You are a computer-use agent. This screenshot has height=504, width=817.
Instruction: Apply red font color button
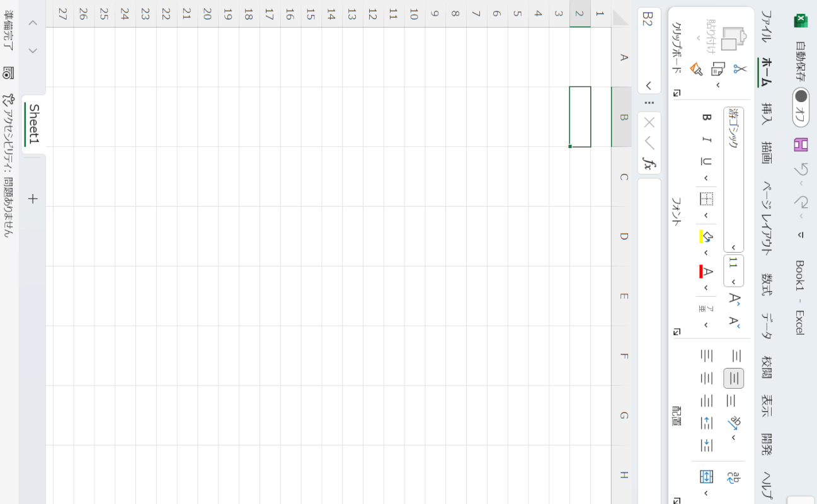(706, 272)
